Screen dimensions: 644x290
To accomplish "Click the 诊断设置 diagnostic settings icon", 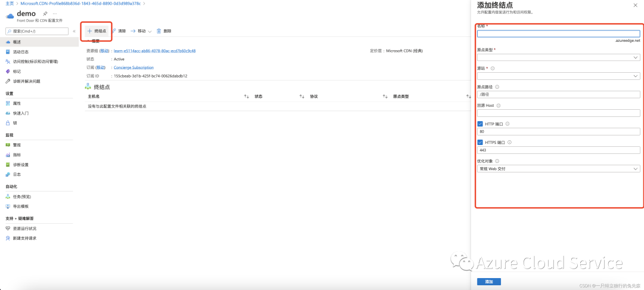I will click(8, 165).
